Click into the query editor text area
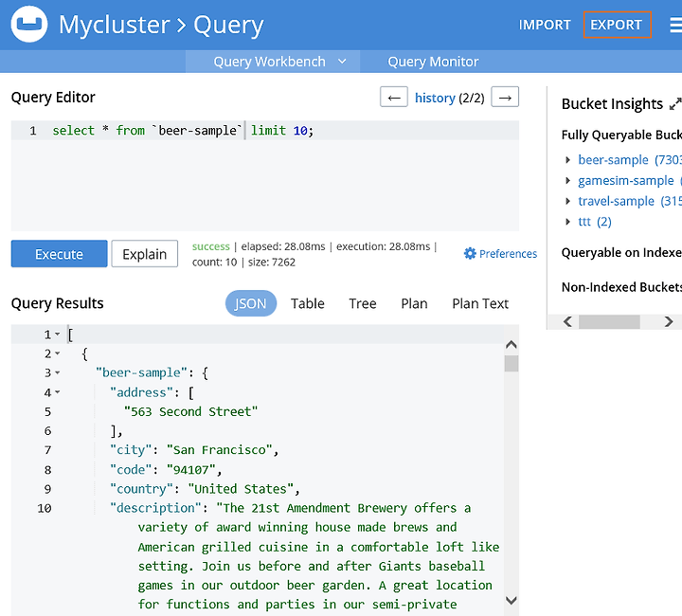The height and width of the screenshot is (616, 682). pos(265,175)
